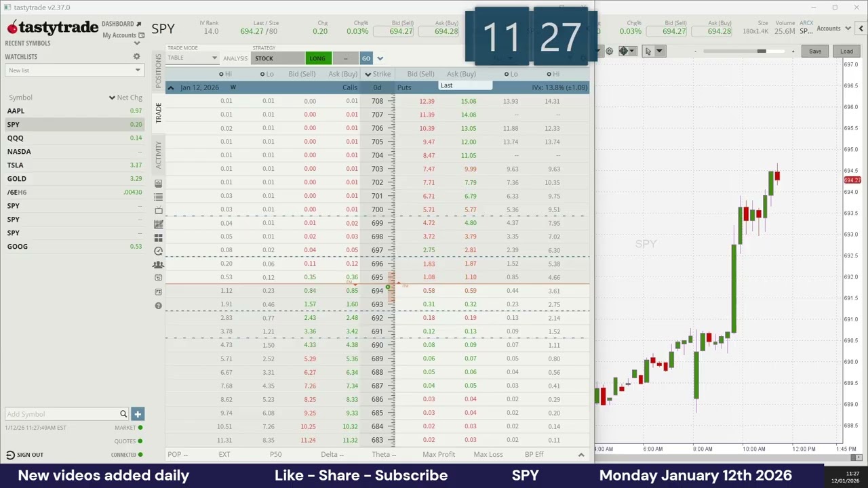Click the tastytrade logo
868x488 pixels.
[x=52, y=28]
